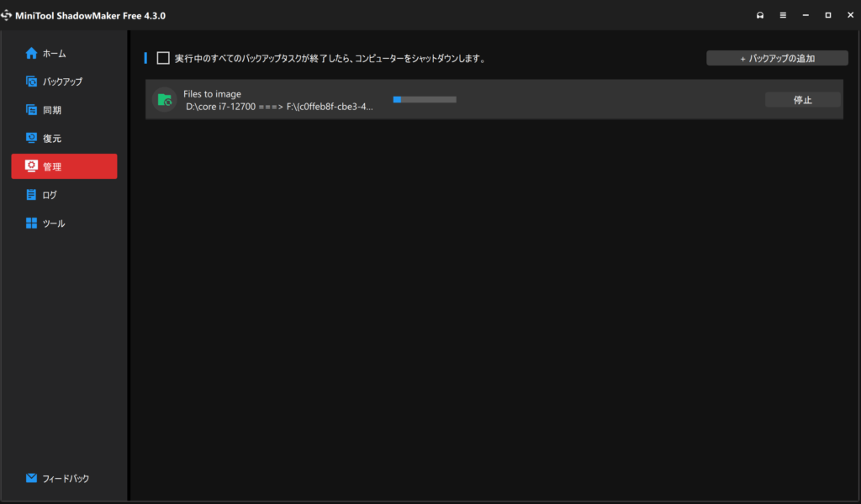Click the backup task progress bar

coord(425,100)
